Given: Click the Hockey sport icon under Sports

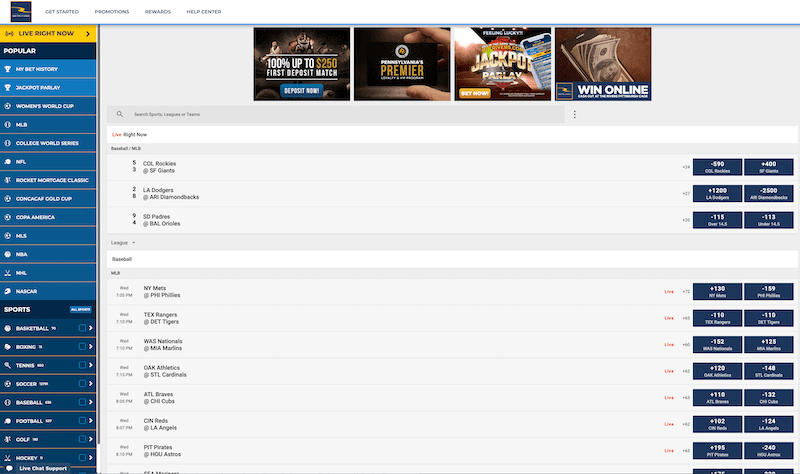Looking at the screenshot, I should pos(8,458).
